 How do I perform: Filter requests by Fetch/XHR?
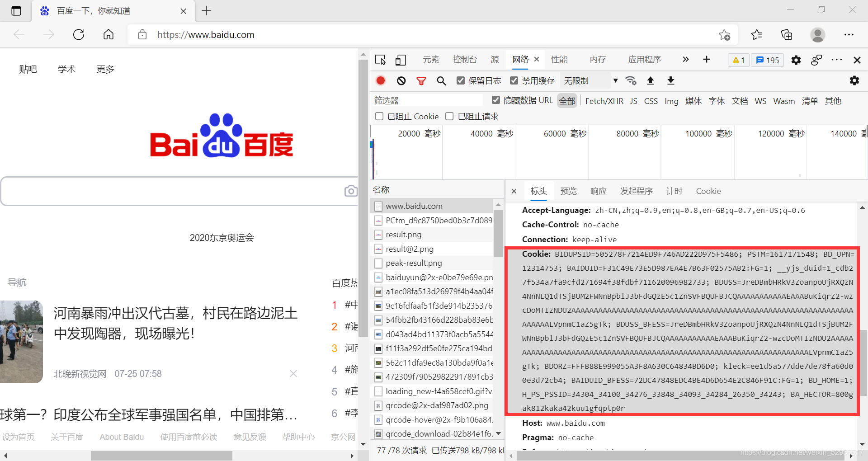(x=604, y=101)
